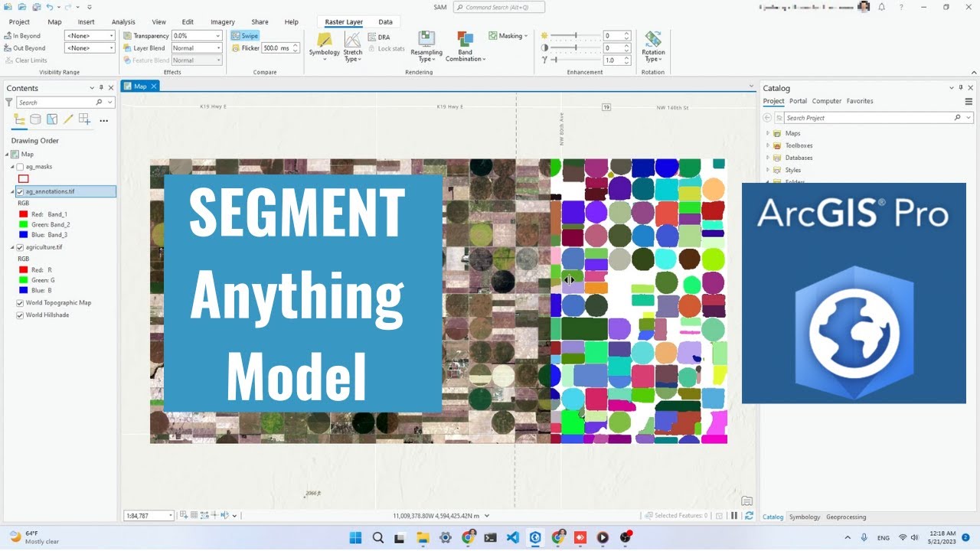The height and width of the screenshot is (551, 980).
Task: Close the Map view tab
Action: pos(153,86)
